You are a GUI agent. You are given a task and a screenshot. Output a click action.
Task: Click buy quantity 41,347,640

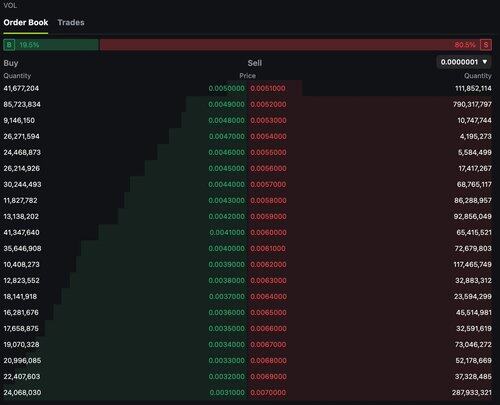point(21,232)
